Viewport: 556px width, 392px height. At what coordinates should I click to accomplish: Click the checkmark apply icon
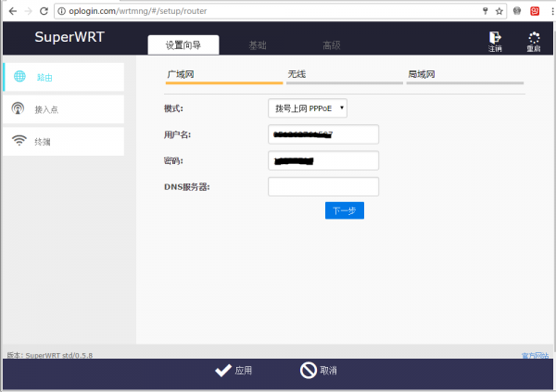coord(223,371)
